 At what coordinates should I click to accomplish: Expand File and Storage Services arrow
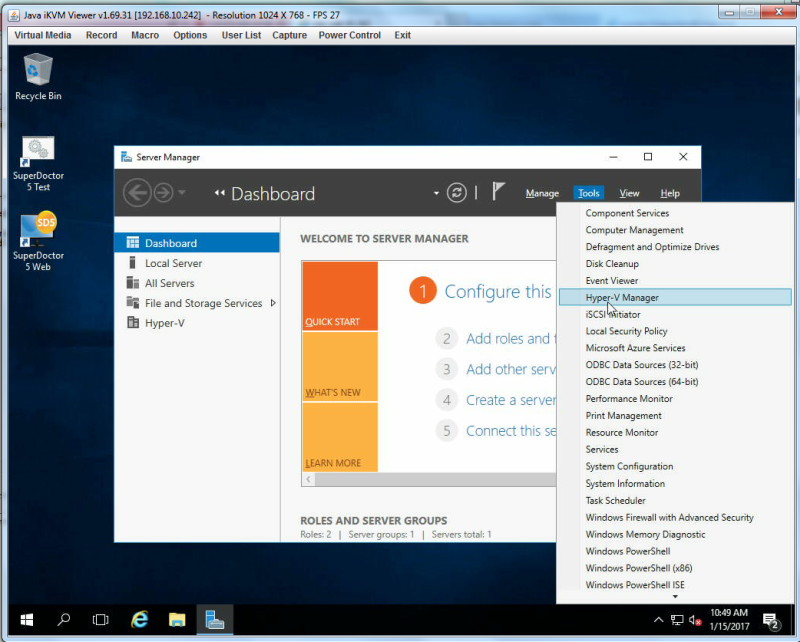(273, 303)
